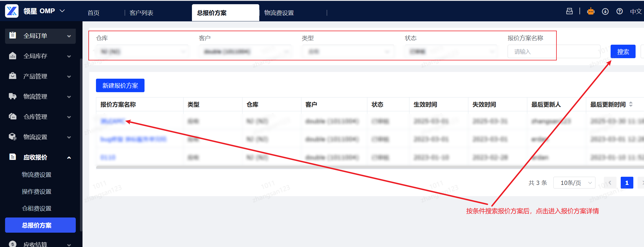Click the 全局订单 sidebar icon

tap(13, 35)
